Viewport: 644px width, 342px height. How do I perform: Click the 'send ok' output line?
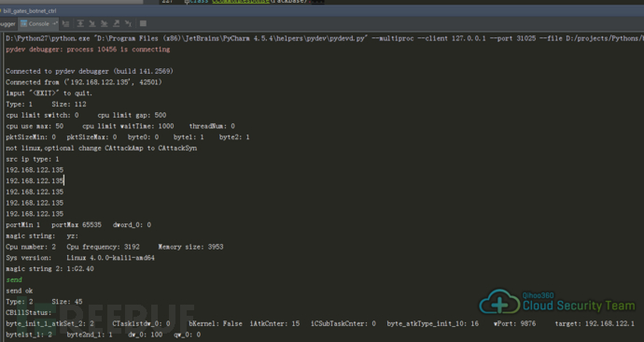point(20,291)
